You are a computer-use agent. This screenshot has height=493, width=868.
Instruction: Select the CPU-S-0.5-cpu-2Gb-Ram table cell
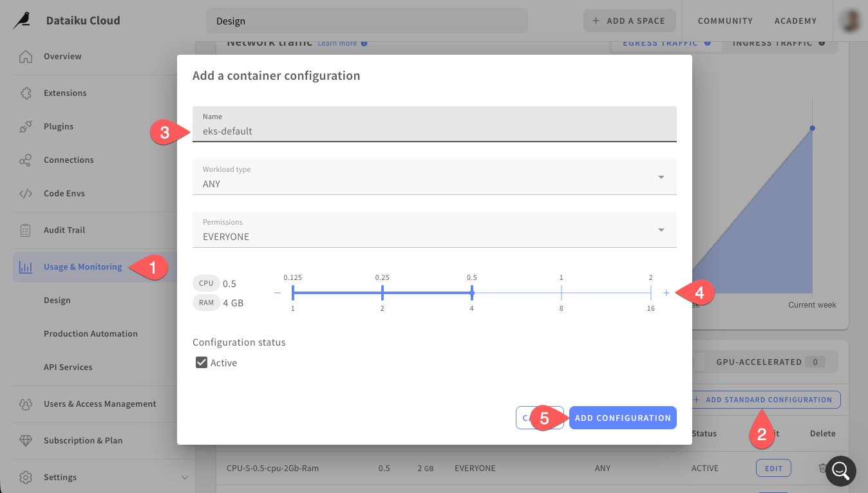click(x=273, y=469)
